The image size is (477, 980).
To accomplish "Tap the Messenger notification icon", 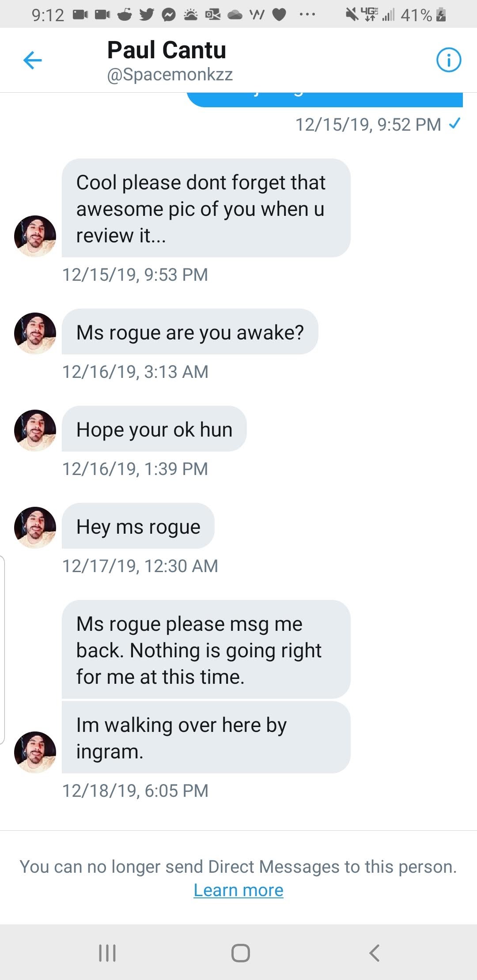I will 168,15.
